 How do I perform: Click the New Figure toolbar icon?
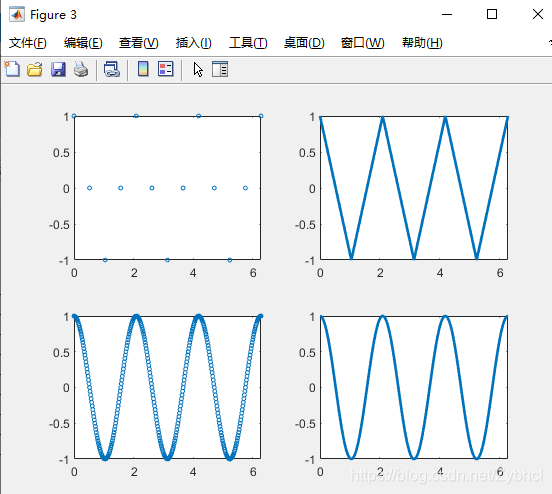[12, 69]
